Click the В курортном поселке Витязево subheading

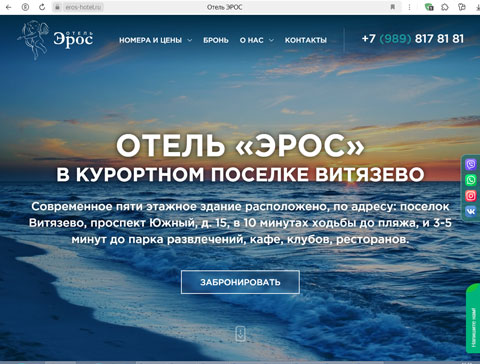240,175
